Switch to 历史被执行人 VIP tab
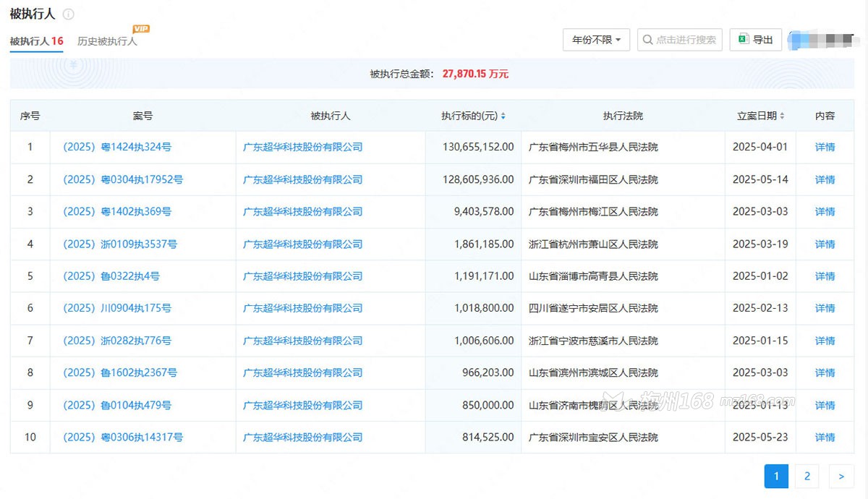Viewport: 868px width, 499px height. (x=107, y=41)
